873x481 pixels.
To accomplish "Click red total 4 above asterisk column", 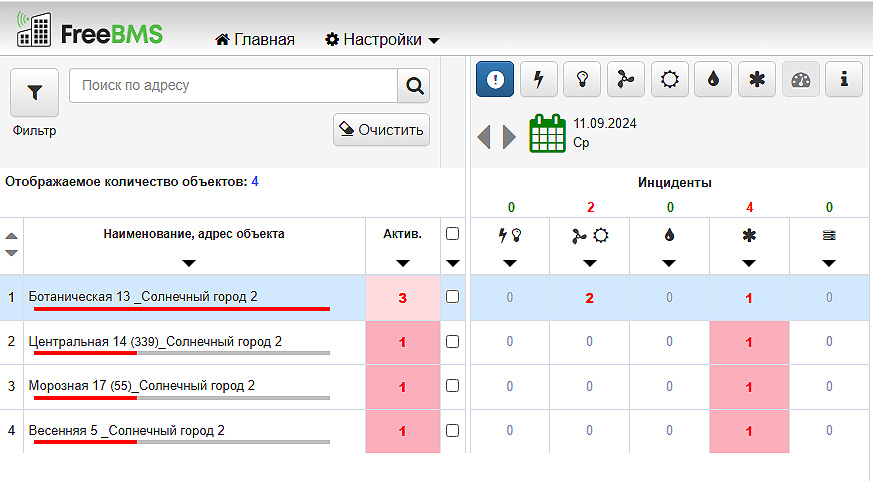I will (749, 208).
